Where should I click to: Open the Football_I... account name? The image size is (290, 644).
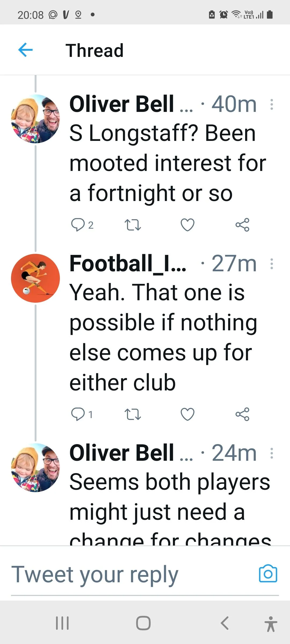coord(128,264)
